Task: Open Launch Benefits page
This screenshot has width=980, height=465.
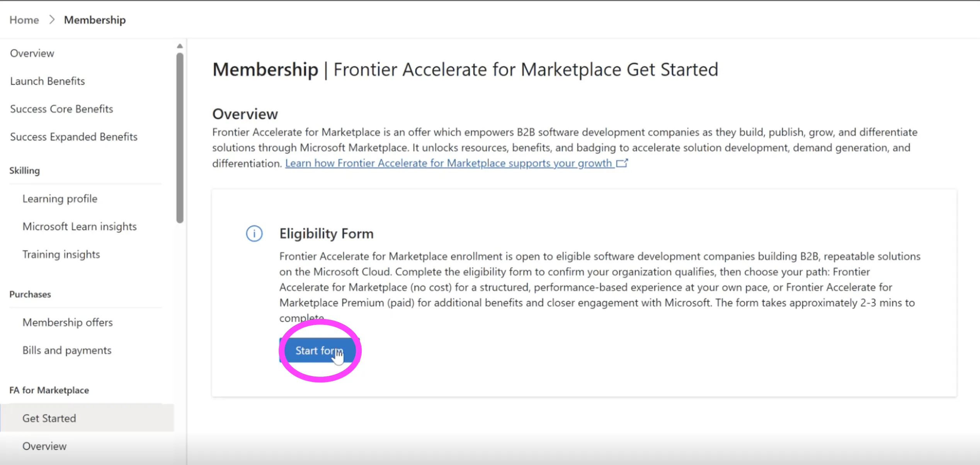Action: [x=48, y=81]
